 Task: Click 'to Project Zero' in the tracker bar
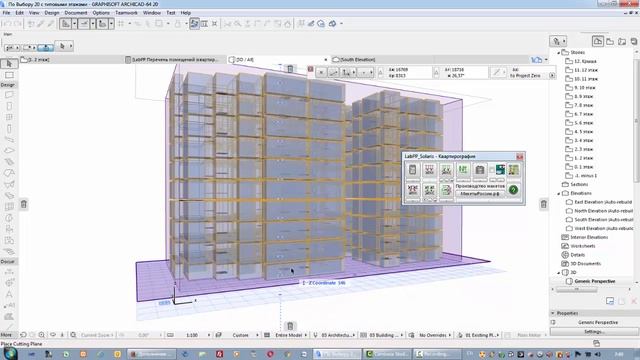(x=525, y=76)
